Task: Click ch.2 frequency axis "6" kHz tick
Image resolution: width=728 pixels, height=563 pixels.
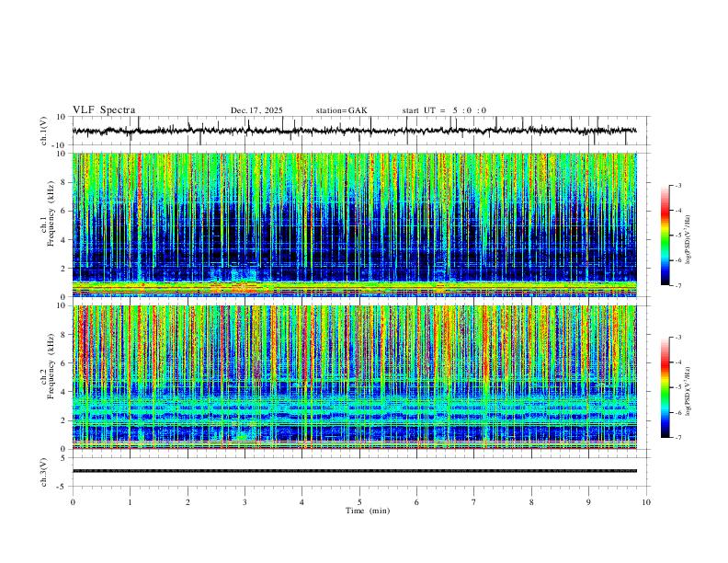Action: (x=64, y=363)
